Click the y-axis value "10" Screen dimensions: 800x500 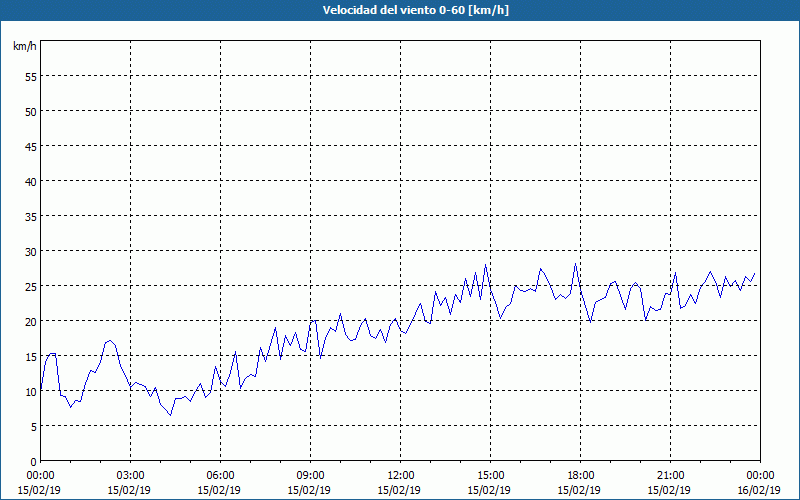pos(31,391)
